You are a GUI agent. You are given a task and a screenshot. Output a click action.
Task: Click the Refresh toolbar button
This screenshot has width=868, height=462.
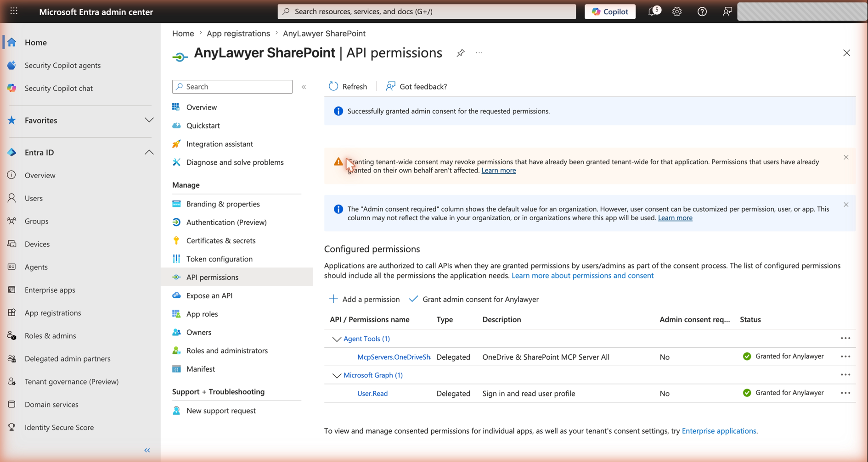point(348,86)
